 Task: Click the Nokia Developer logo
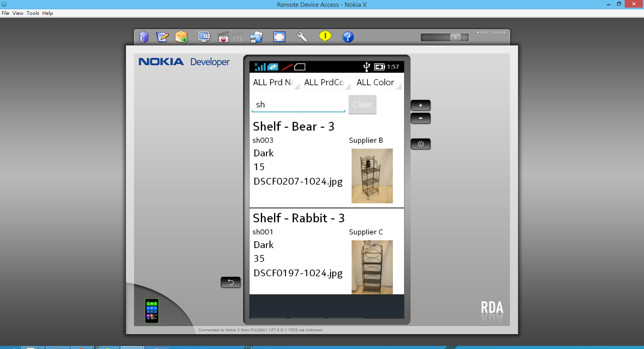click(184, 62)
